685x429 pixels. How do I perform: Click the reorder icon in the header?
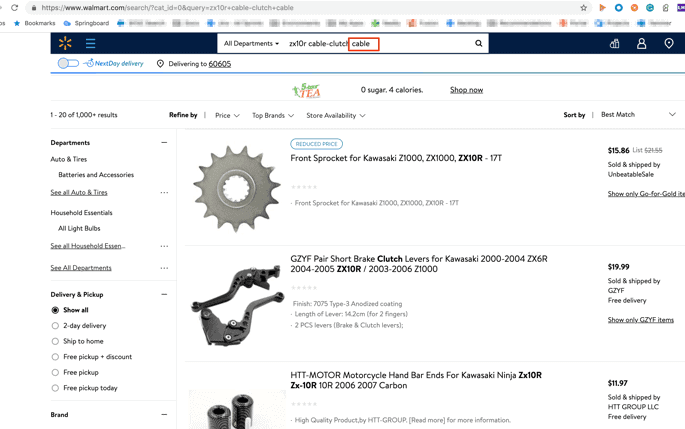click(614, 44)
